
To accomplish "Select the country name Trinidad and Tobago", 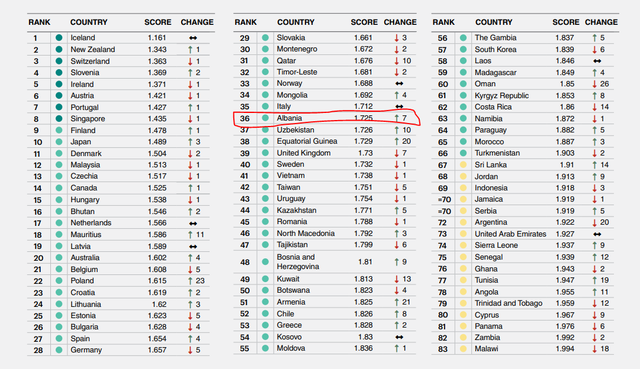I will pos(509,303).
